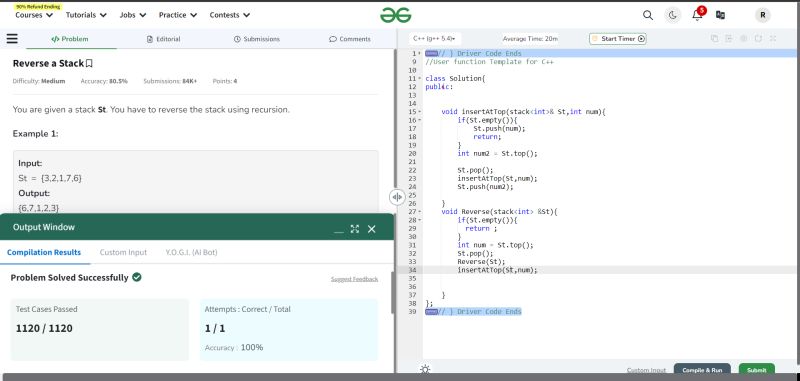800x381 pixels.
Task: Switch to the Submissions tab
Action: pyautogui.click(x=257, y=39)
